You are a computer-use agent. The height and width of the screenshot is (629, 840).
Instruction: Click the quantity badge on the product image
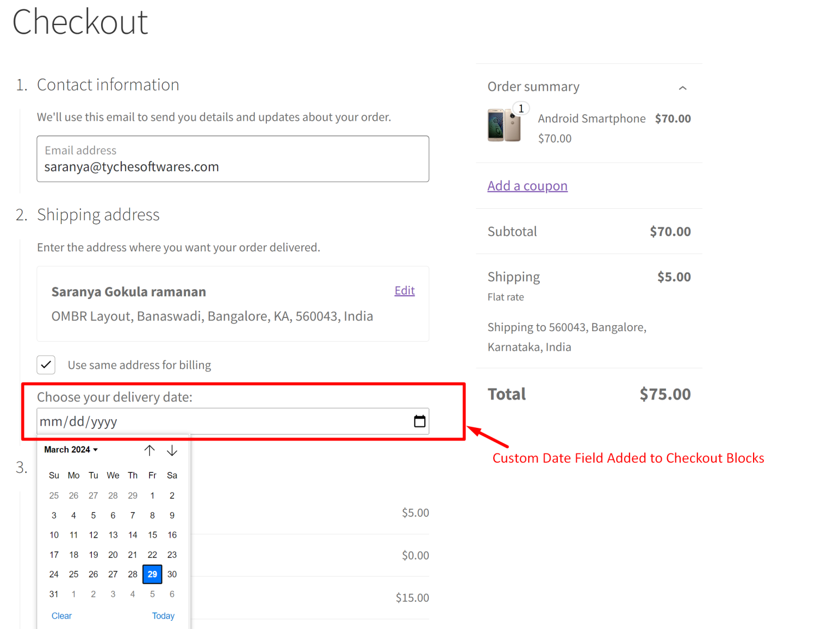point(521,108)
